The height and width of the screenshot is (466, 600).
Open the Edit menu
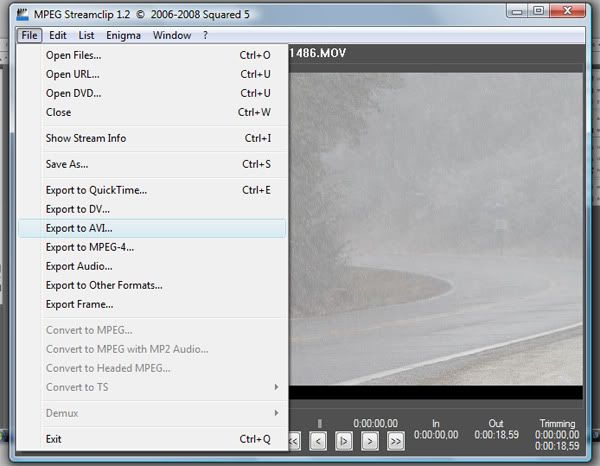(58, 35)
